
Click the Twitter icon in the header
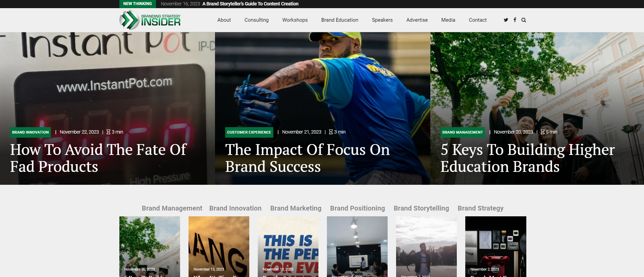pyautogui.click(x=506, y=20)
